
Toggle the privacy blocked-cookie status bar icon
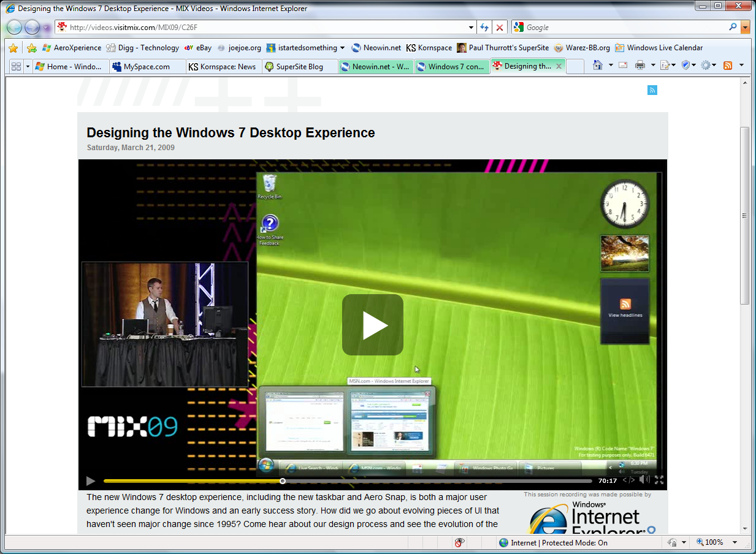[459, 542]
